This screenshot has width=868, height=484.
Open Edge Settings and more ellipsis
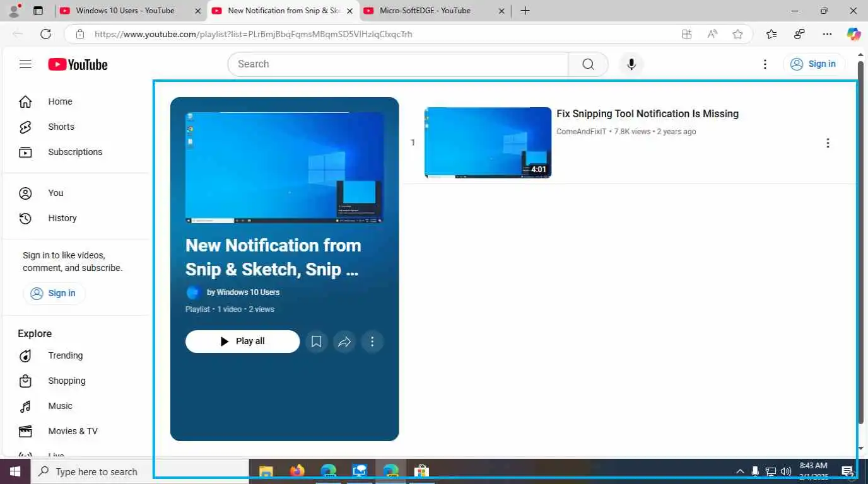[827, 34]
